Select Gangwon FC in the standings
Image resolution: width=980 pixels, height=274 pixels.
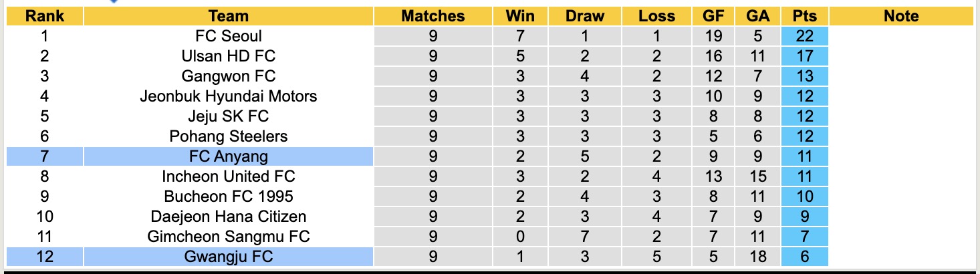click(x=228, y=76)
